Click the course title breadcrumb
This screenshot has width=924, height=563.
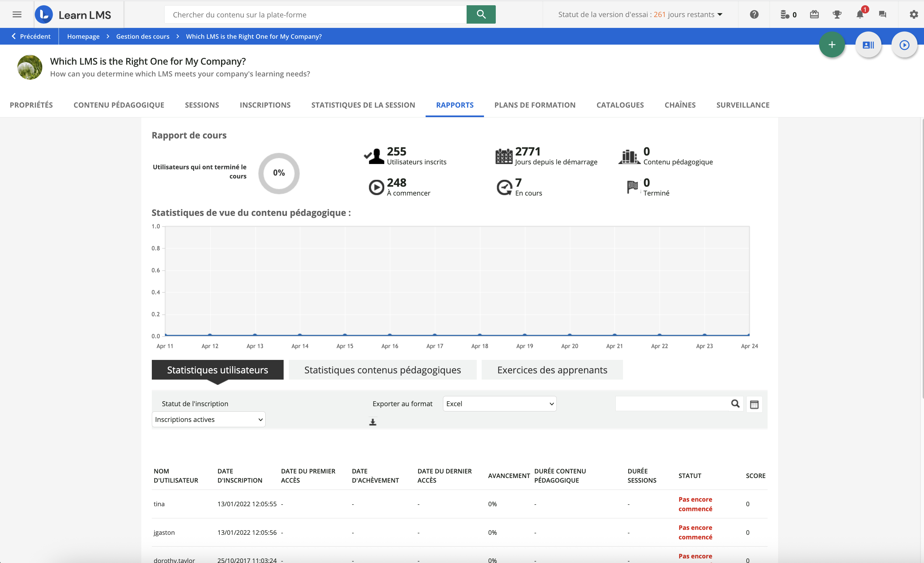[x=253, y=36]
